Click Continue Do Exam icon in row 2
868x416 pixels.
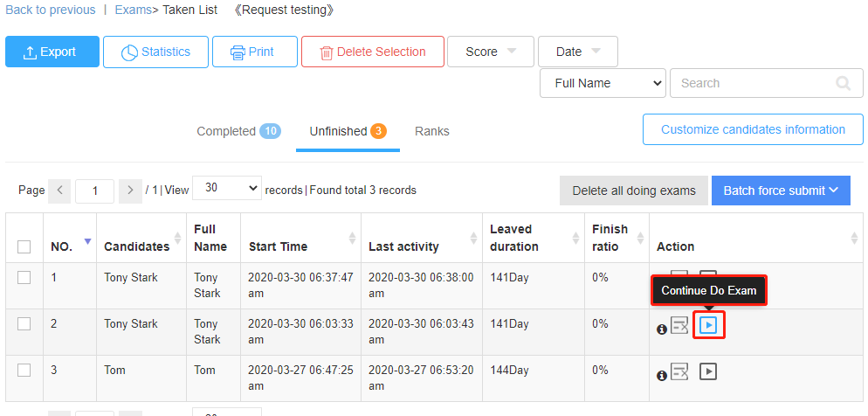coord(709,326)
